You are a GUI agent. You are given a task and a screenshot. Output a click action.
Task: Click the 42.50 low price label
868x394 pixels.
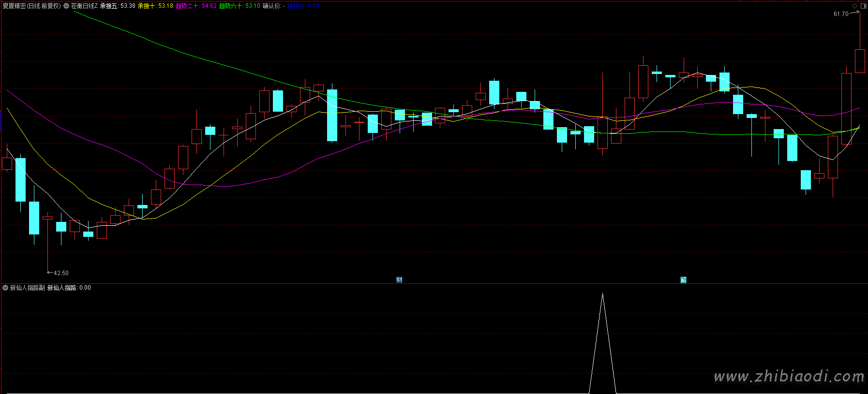61,273
